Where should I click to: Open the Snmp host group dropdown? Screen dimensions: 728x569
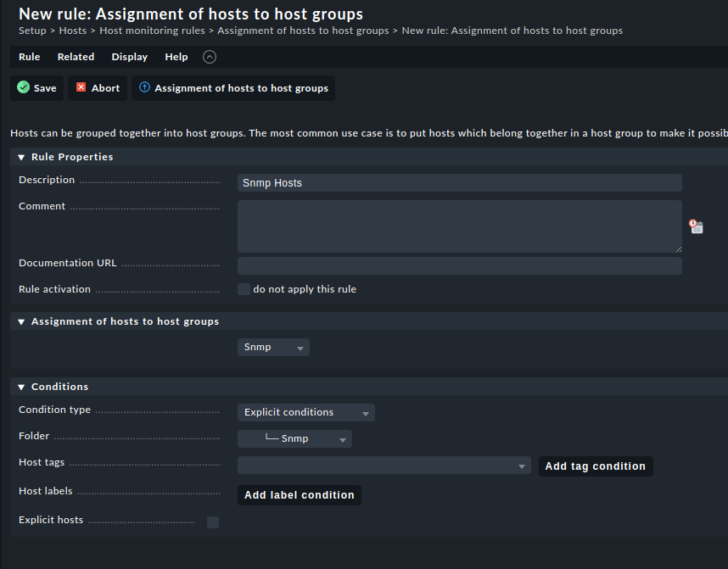[273, 347]
